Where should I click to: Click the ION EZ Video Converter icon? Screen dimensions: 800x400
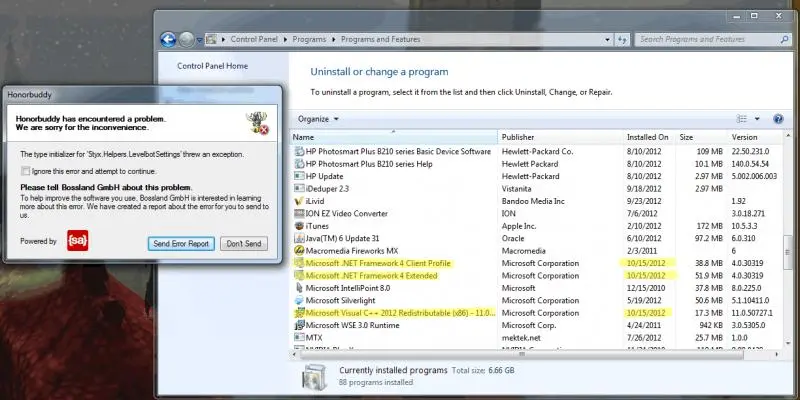[x=299, y=214]
